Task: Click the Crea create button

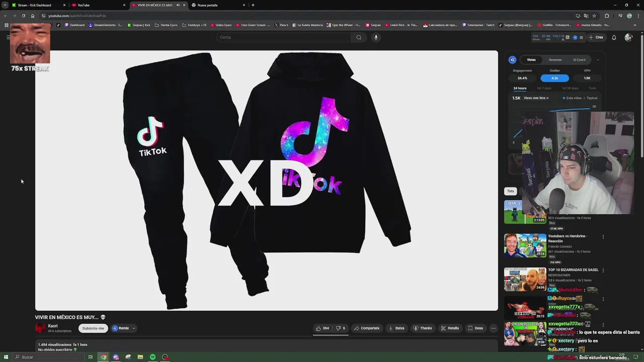Action: pyautogui.click(x=596, y=37)
